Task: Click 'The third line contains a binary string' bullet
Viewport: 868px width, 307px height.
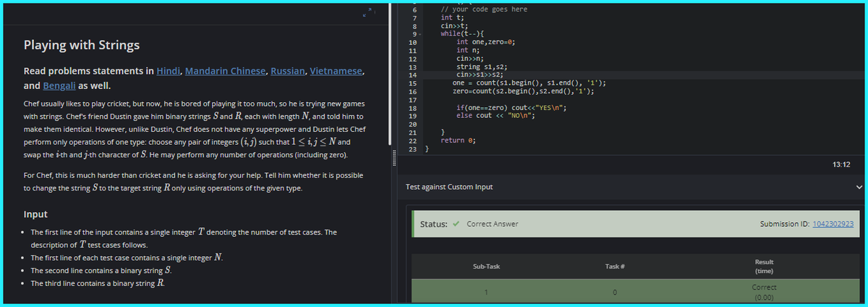Action: [x=98, y=283]
